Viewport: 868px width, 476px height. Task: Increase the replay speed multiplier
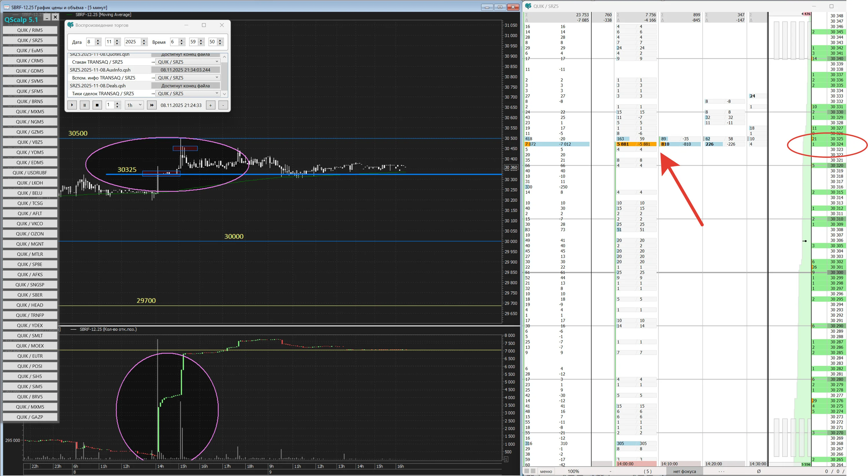117,103
